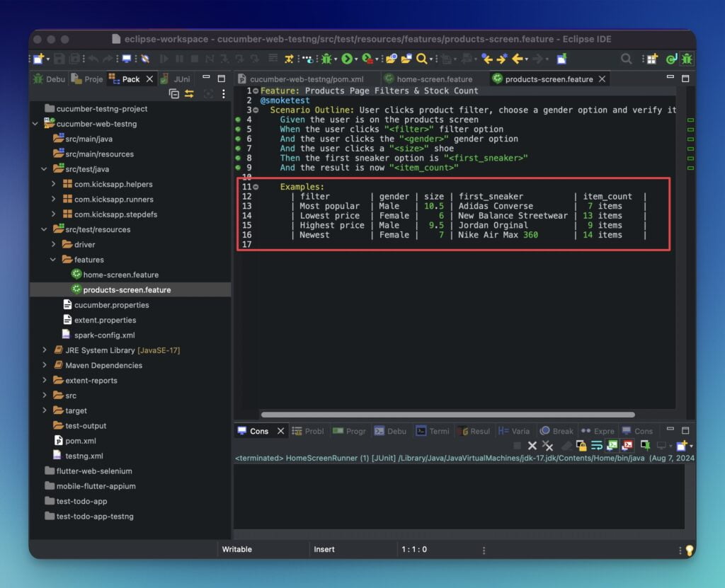Click the Open Type toolbar icon
Screen dimensions: 725x588
pyautogui.click(x=391, y=59)
